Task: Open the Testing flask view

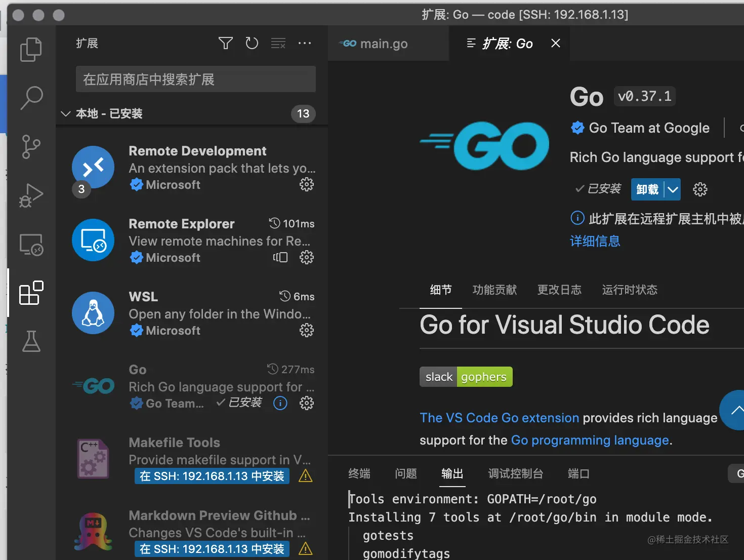Action: (31, 341)
